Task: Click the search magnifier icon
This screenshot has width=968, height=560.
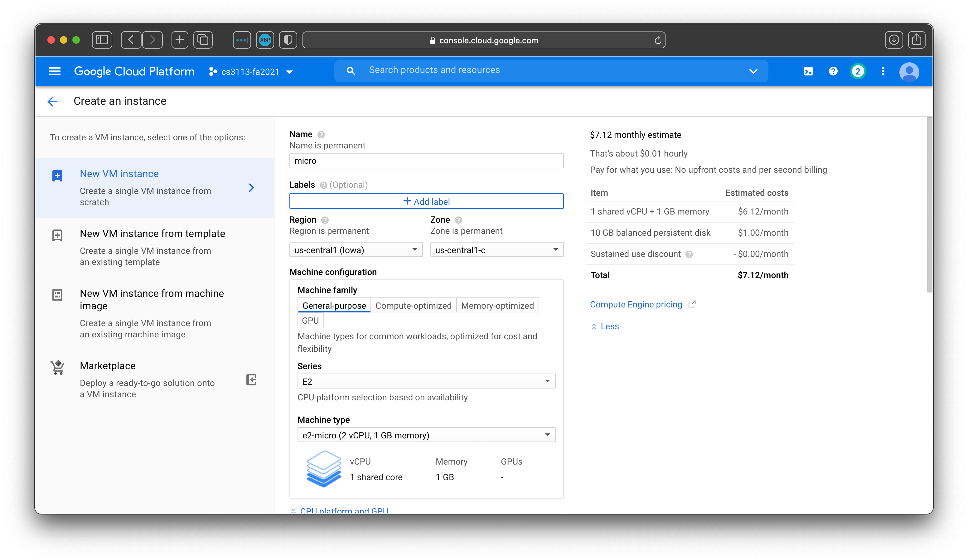Action: (x=351, y=71)
